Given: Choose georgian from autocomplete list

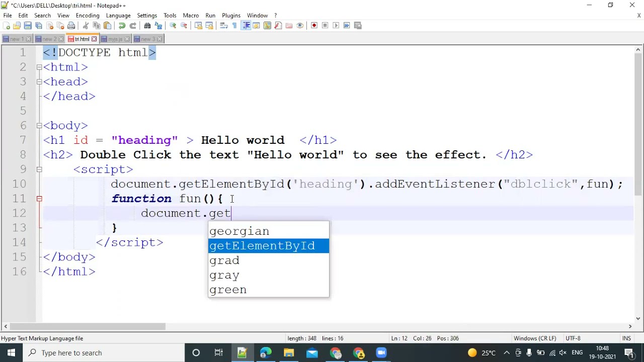Looking at the screenshot, I should tap(269, 231).
